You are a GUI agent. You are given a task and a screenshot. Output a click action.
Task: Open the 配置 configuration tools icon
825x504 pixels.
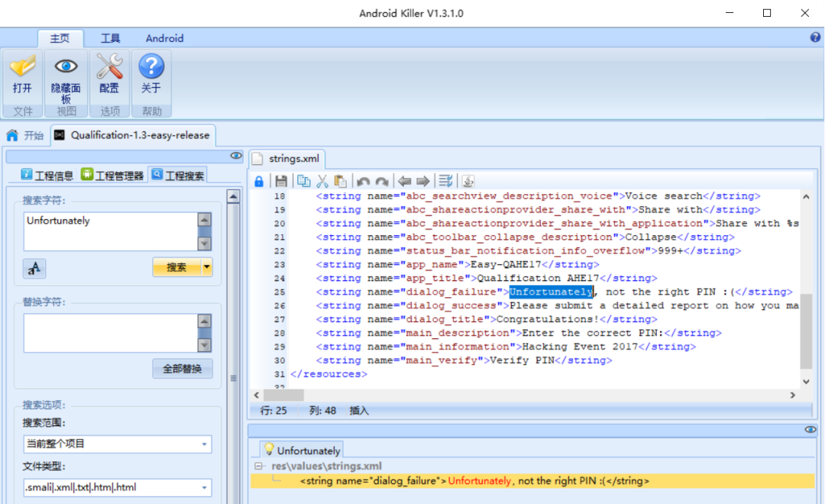click(109, 66)
